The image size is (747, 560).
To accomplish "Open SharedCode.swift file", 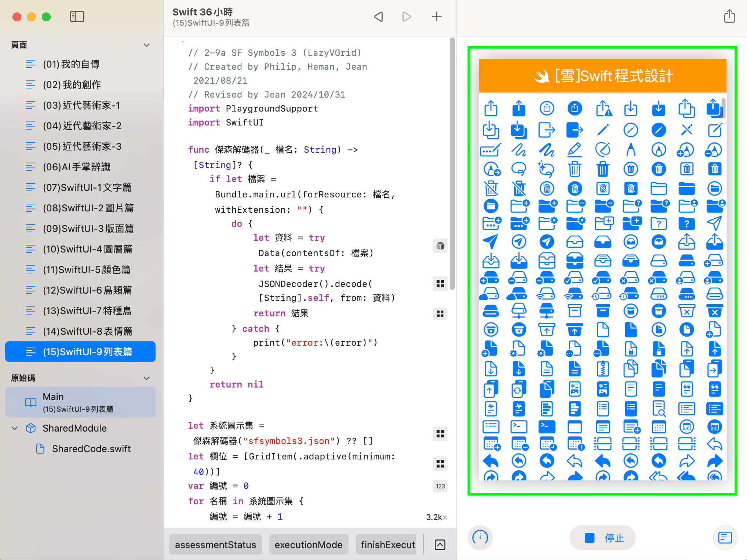I will pyautogui.click(x=91, y=449).
